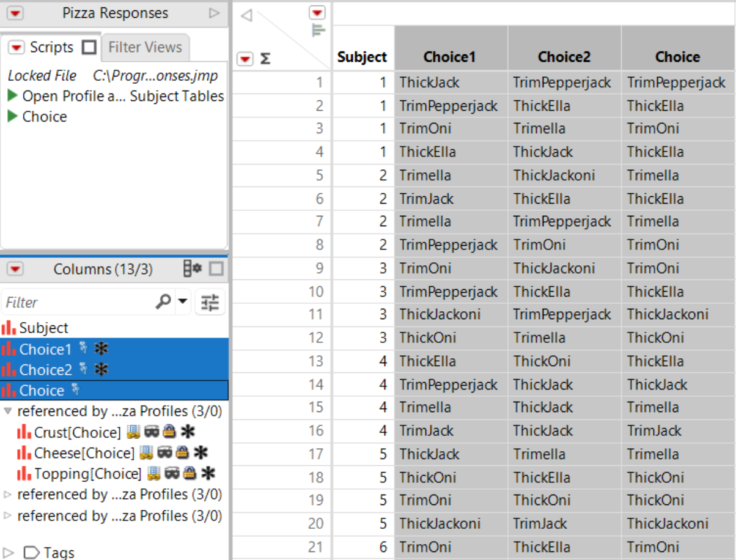Expand the Tags section at the bottom
This screenshot has width=736, height=560.
click(x=8, y=553)
